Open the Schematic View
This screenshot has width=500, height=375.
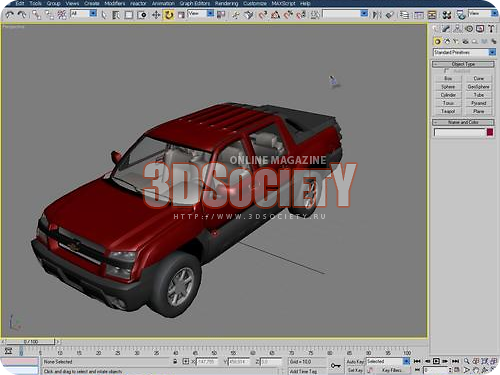[x=432, y=15]
